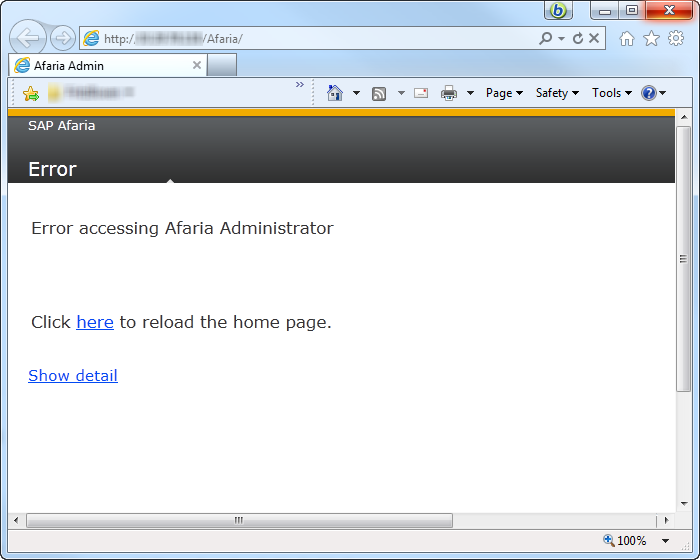Click the Home icon at top right
Image resolution: width=700 pixels, height=560 pixels.
(626, 38)
